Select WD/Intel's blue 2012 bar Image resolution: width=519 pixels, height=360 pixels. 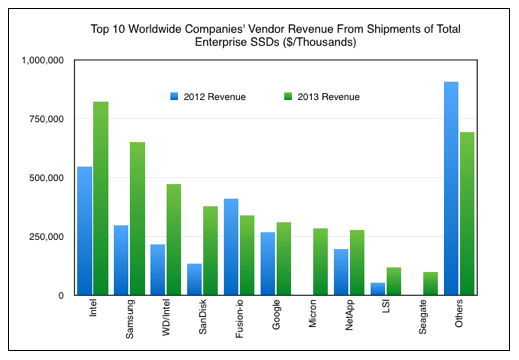coord(158,270)
